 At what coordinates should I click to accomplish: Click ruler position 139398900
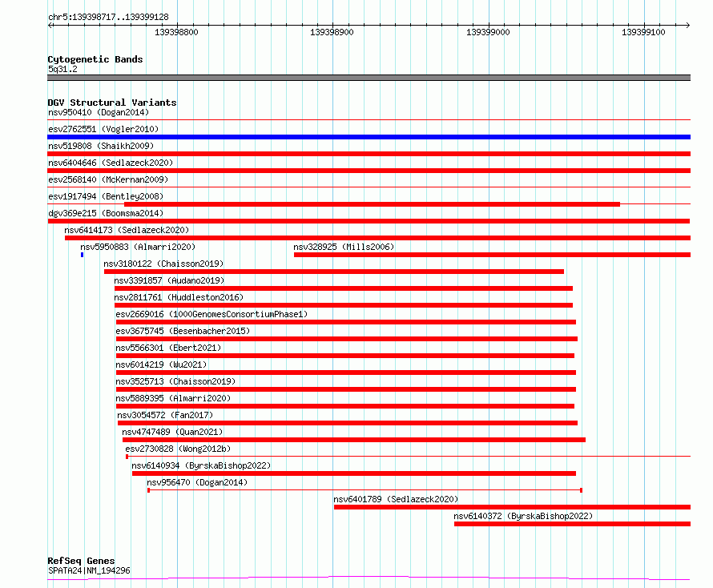pos(332,32)
